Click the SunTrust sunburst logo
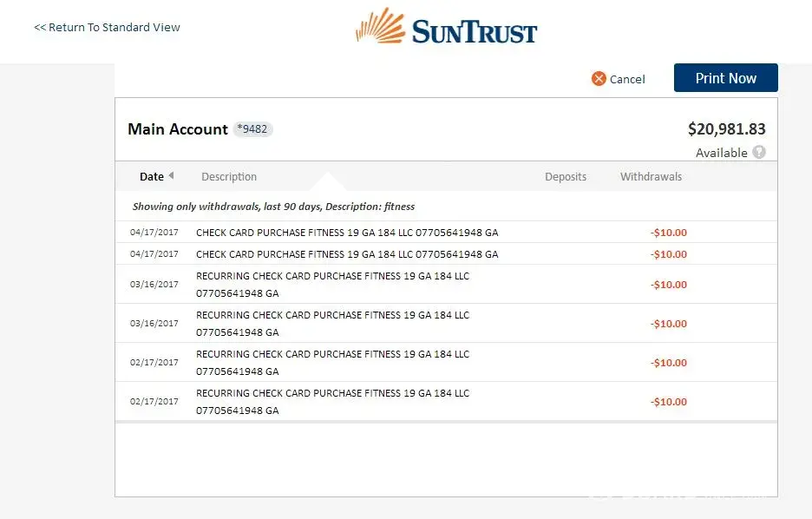Screen dimensions: 812x519 tap(380, 26)
